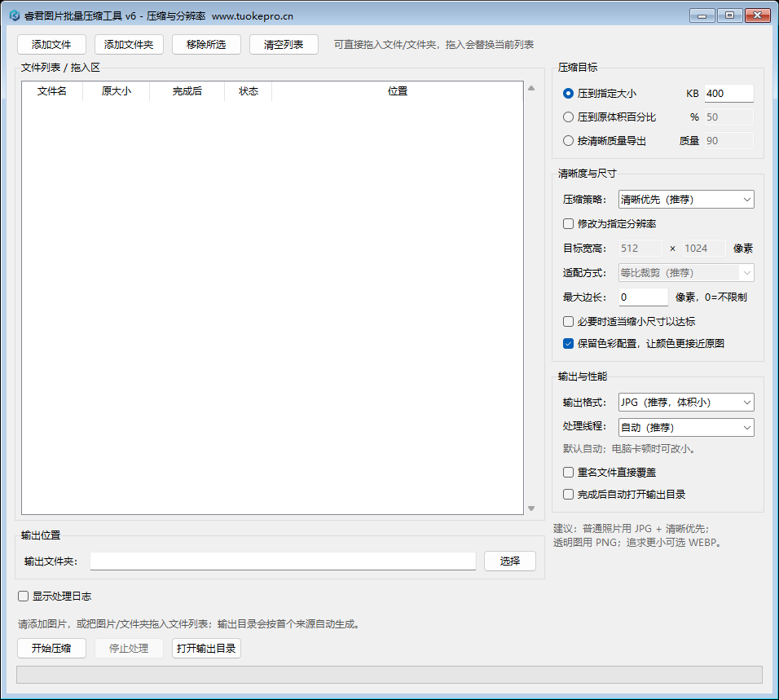Open the 适配方式 dropdown

click(686, 273)
